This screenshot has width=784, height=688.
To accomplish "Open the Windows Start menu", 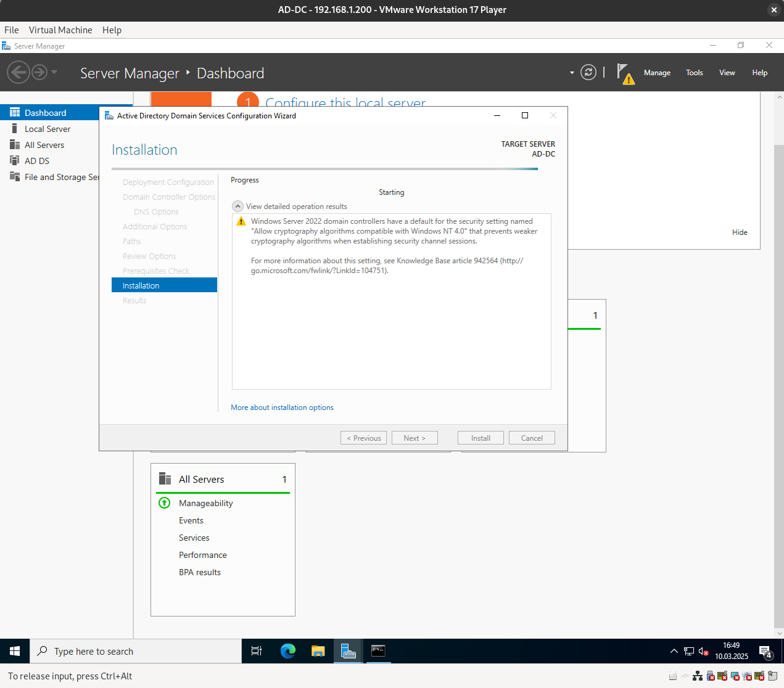I will coord(15,651).
